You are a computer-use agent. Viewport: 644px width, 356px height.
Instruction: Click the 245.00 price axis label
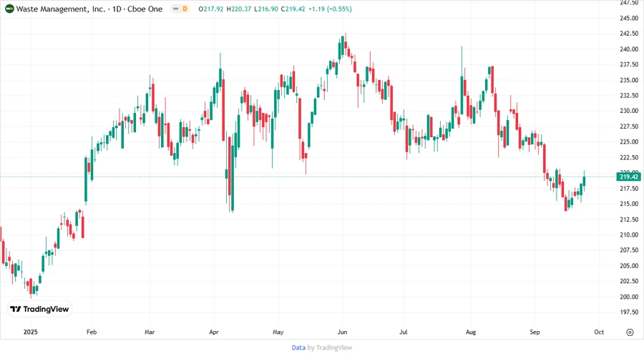[629, 18]
